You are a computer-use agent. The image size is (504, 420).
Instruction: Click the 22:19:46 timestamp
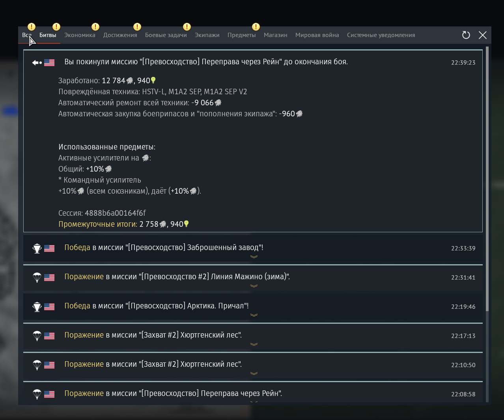tap(463, 306)
